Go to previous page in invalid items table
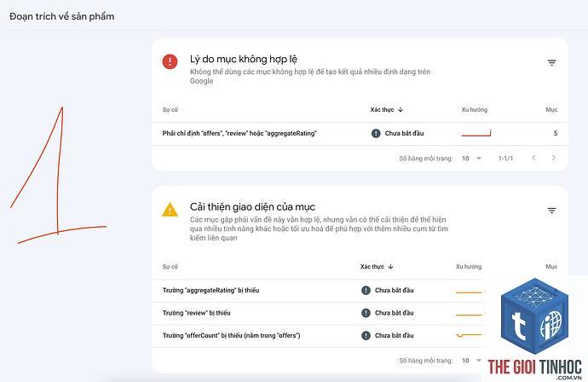Image resolution: width=588 pixels, height=382 pixels. [x=533, y=158]
